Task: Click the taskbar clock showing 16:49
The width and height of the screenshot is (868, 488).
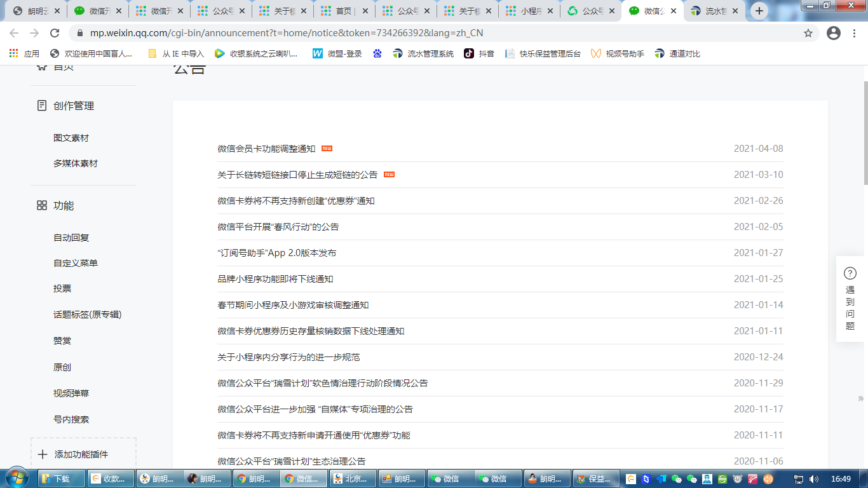Action: tap(841, 478)
